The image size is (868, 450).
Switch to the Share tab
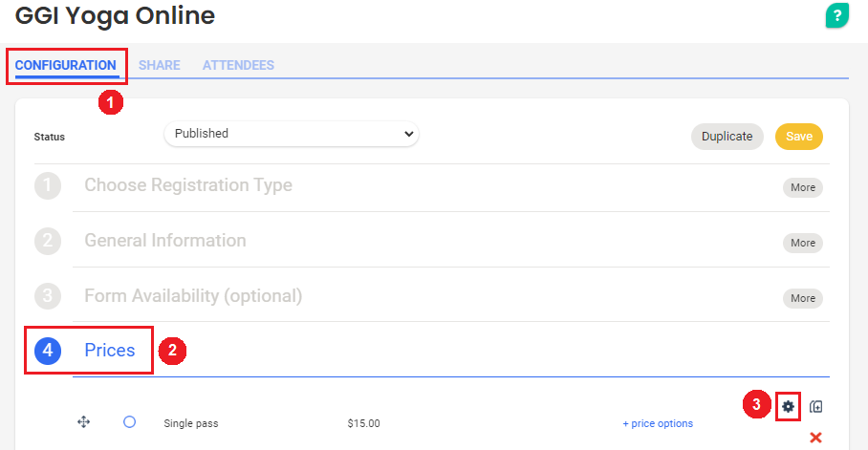(159, 66)
